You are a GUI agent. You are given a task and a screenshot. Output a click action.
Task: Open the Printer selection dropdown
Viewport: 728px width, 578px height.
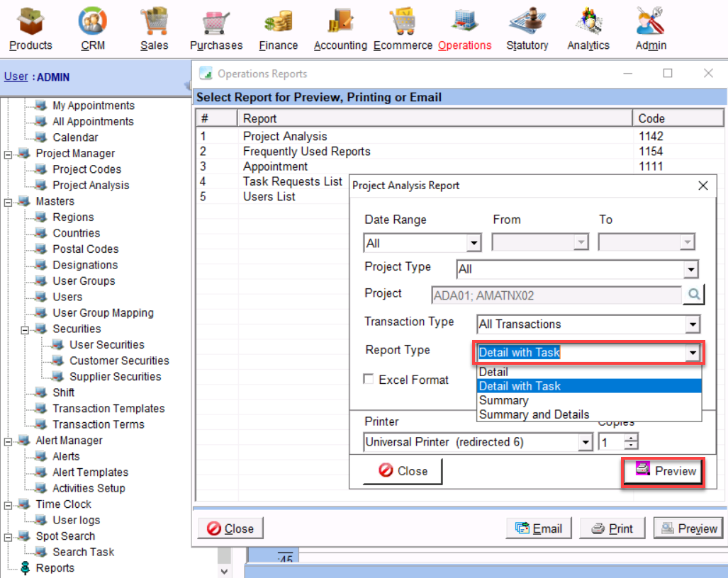(585, 442)
